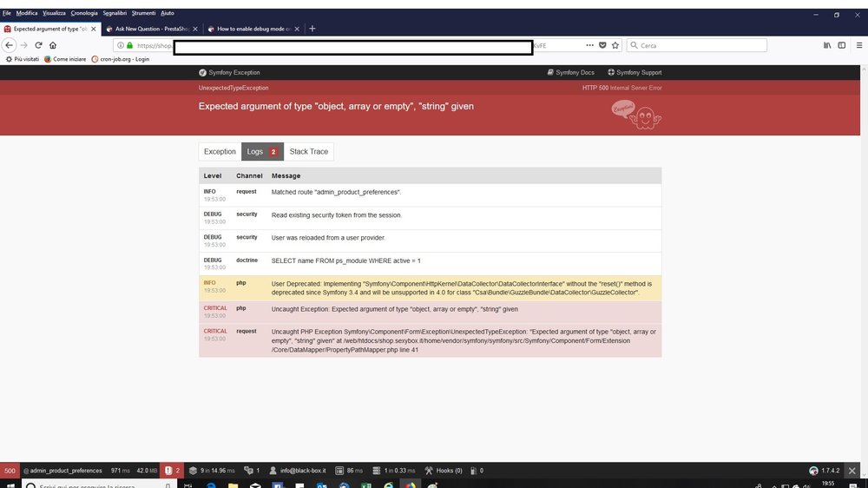This screenshot has width=868, height=488.
Task: Open Doctrine database panel 1 in 0.33 ms
Action: click(x=393, y=471)
